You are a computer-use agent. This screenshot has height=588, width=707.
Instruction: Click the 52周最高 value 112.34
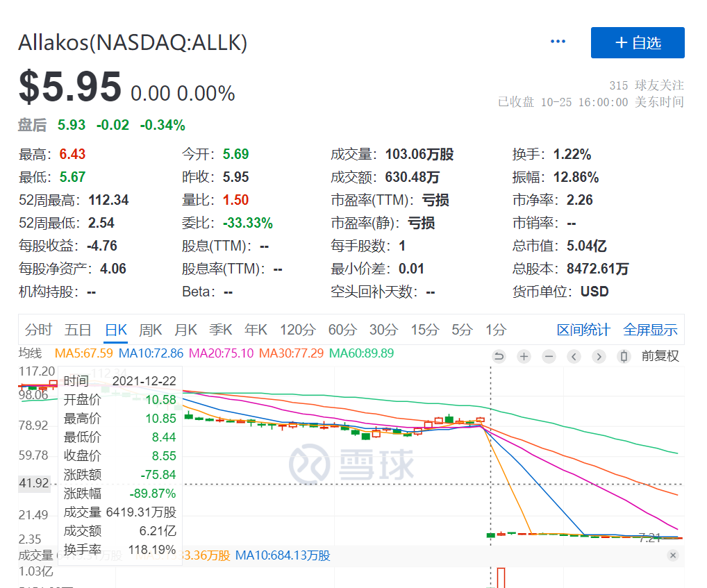click(x=108, y=200)
